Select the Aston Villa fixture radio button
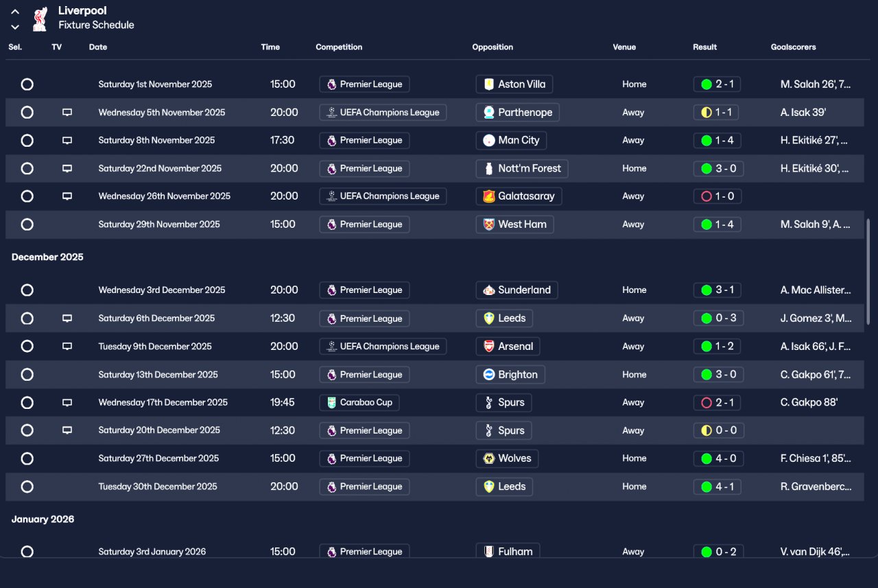The width and height of the screenshot is (878, 588). (27, 84)
